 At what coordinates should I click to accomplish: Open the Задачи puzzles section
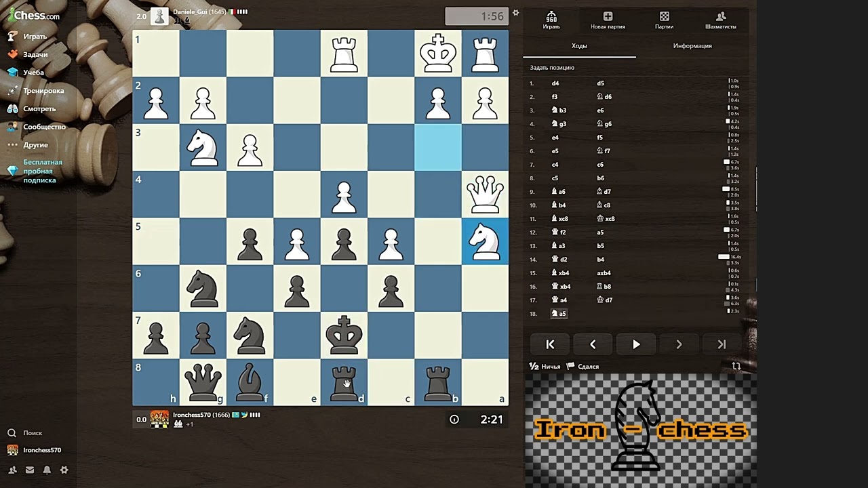27,54
